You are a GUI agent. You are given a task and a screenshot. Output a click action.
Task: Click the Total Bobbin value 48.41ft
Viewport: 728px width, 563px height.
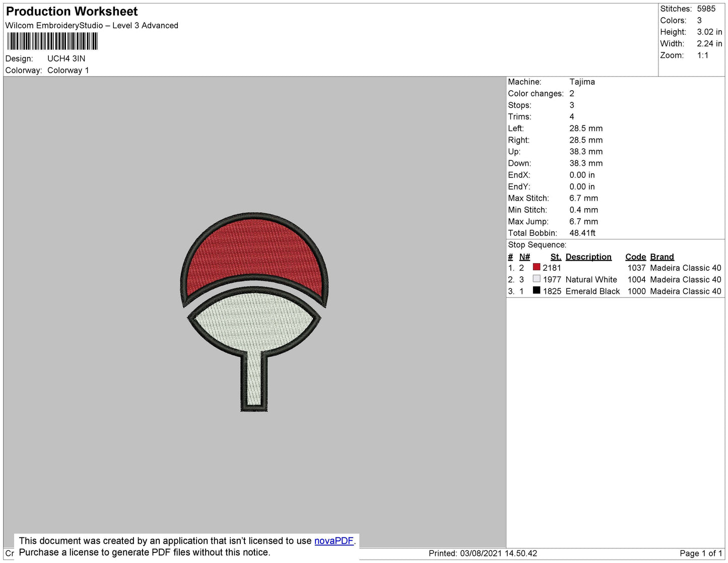[x=582, y=233]
